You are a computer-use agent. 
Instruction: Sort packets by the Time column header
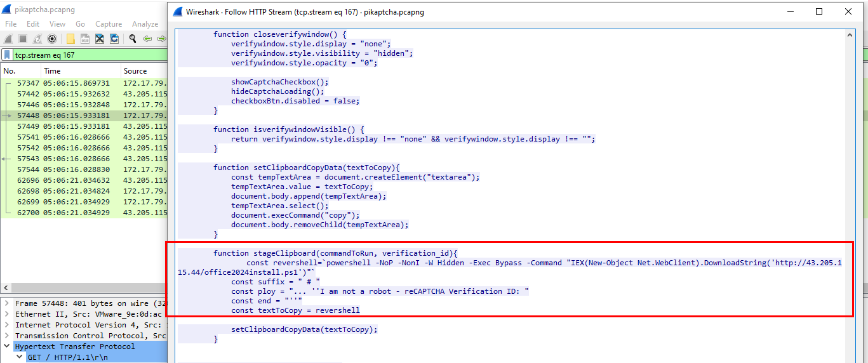[81, 71]
